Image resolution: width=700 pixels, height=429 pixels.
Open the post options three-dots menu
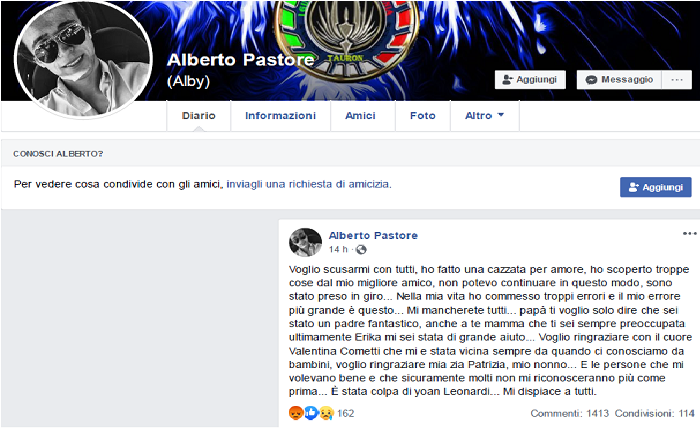[x=689, y=233]
